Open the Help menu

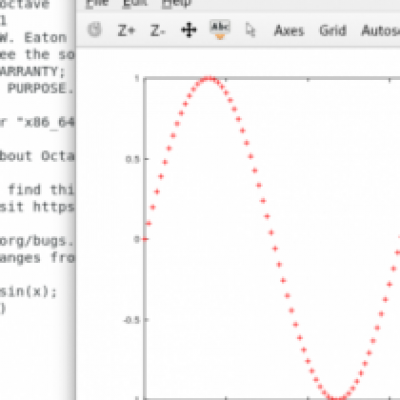point(177,3)
